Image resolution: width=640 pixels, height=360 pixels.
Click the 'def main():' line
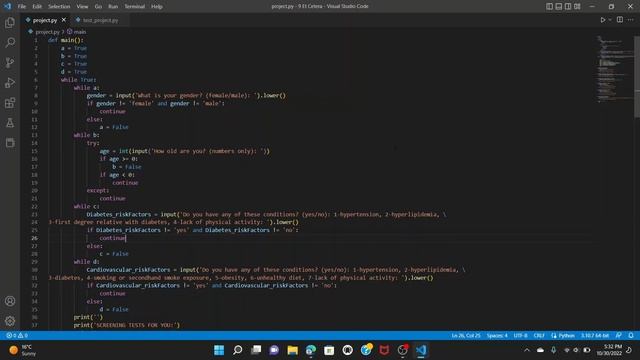(66, 40)
